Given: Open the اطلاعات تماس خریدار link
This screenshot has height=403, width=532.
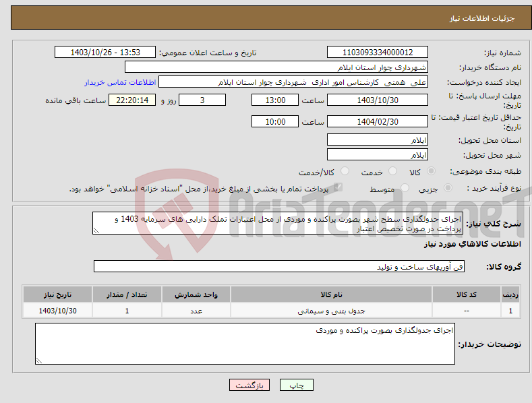Looking at the screenshot, I should tap(120, 82).
